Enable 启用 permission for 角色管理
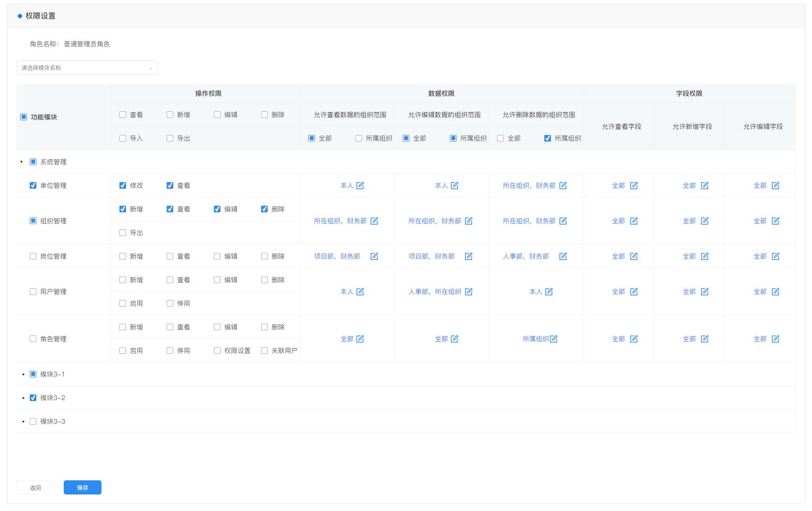This screenshot has width=812, height=511. coord(123,351)
